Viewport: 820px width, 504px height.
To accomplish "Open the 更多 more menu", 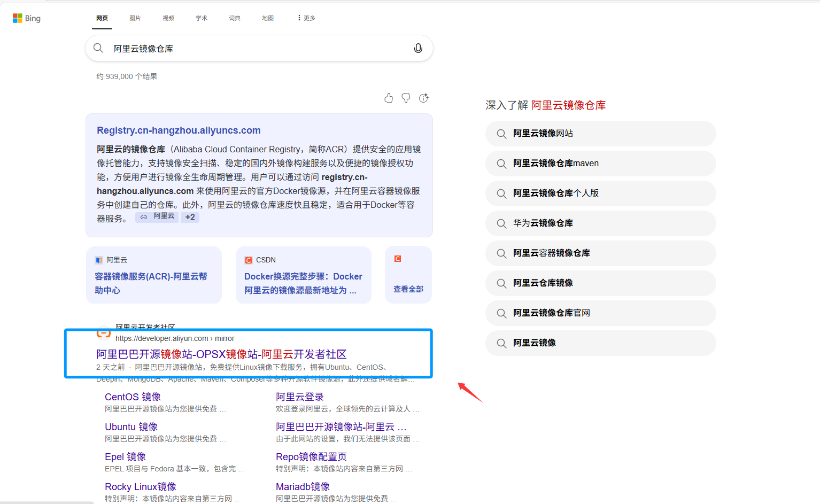I will point(306,18).
